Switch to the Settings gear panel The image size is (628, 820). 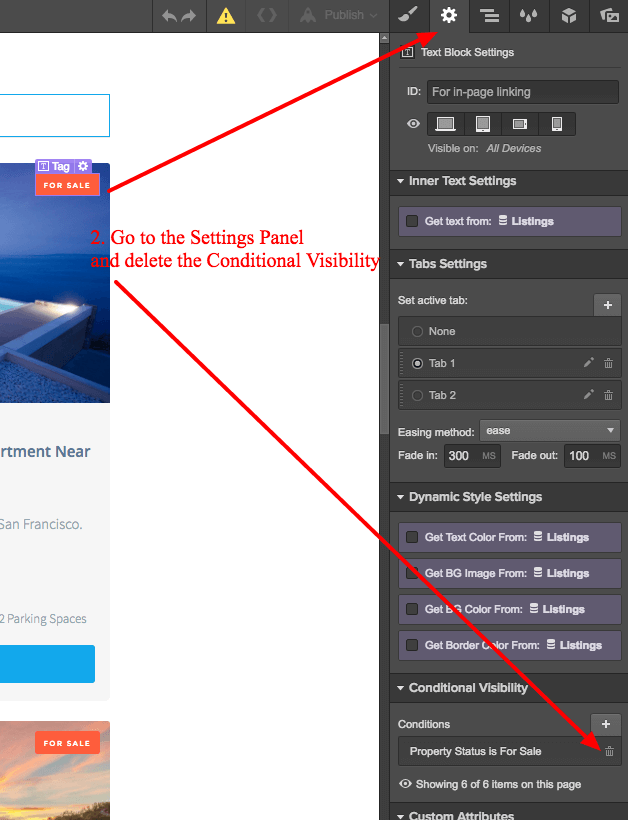[x=449, y=15]
